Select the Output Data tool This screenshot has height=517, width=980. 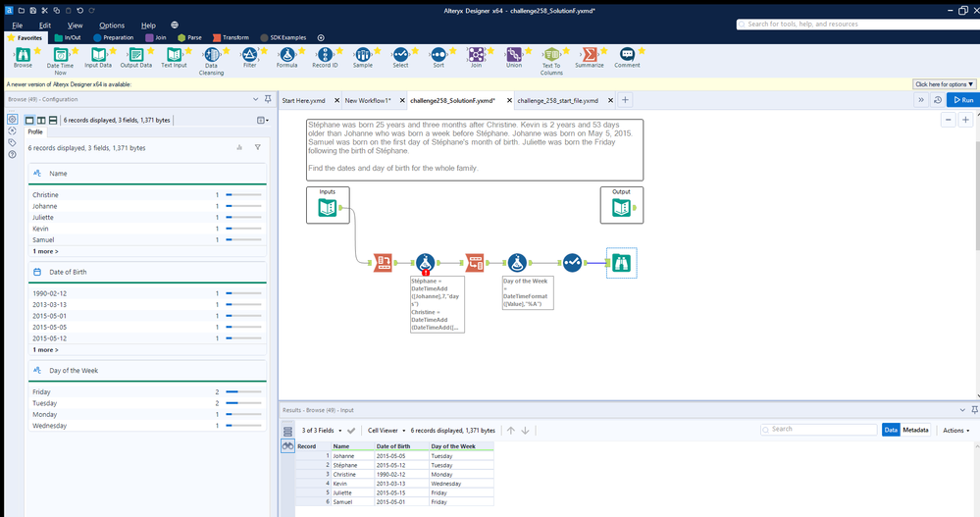[x=135, y=57]
